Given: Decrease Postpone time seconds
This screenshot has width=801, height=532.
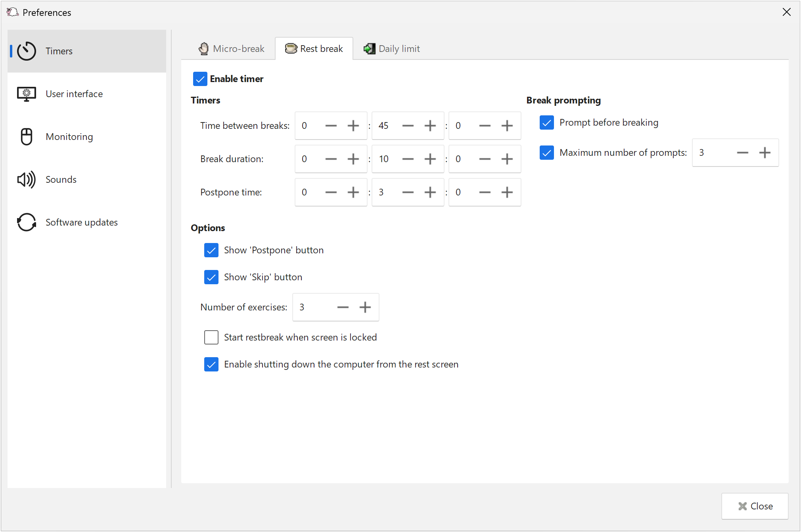Looking at the screenshot, I should 485,192.
